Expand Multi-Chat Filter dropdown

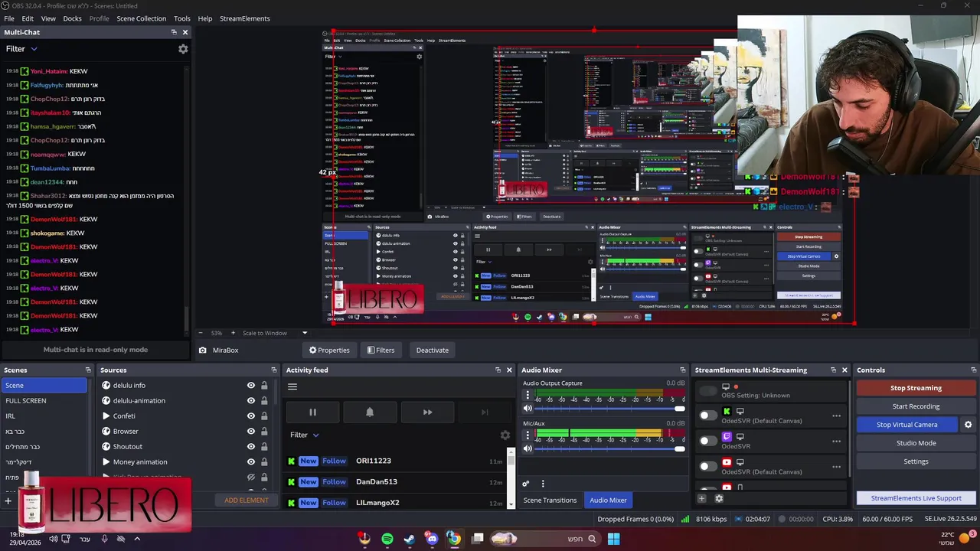tap(21, 49)
